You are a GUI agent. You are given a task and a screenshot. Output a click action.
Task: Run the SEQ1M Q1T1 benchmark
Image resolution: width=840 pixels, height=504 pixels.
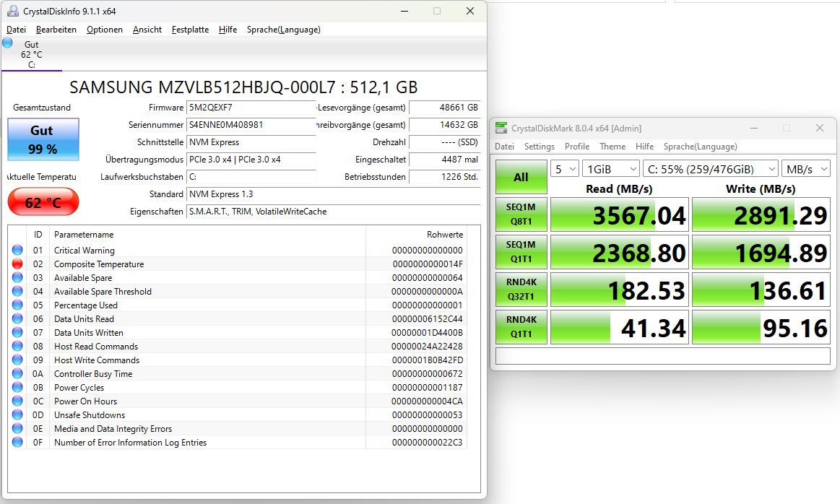(x=521, y=252)
